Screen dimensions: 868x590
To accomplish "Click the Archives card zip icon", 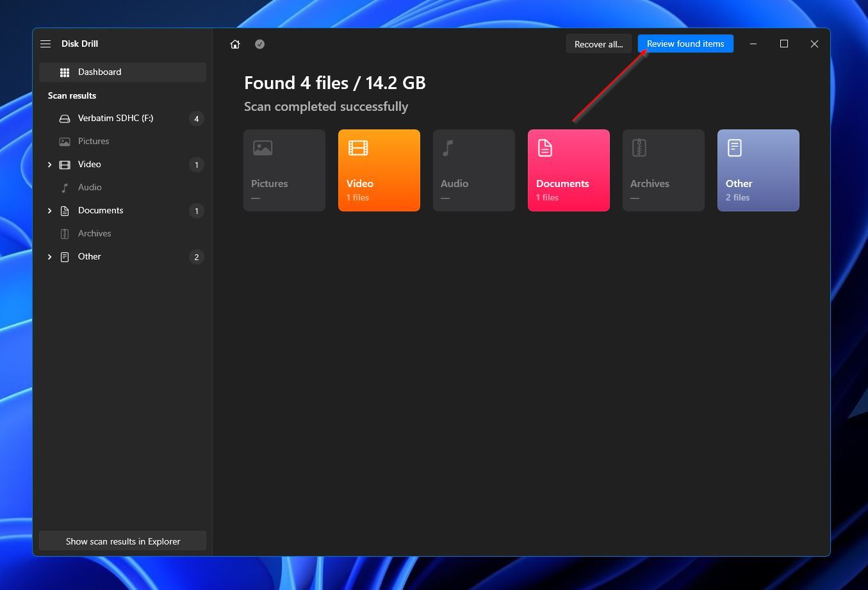I will 639,148.
